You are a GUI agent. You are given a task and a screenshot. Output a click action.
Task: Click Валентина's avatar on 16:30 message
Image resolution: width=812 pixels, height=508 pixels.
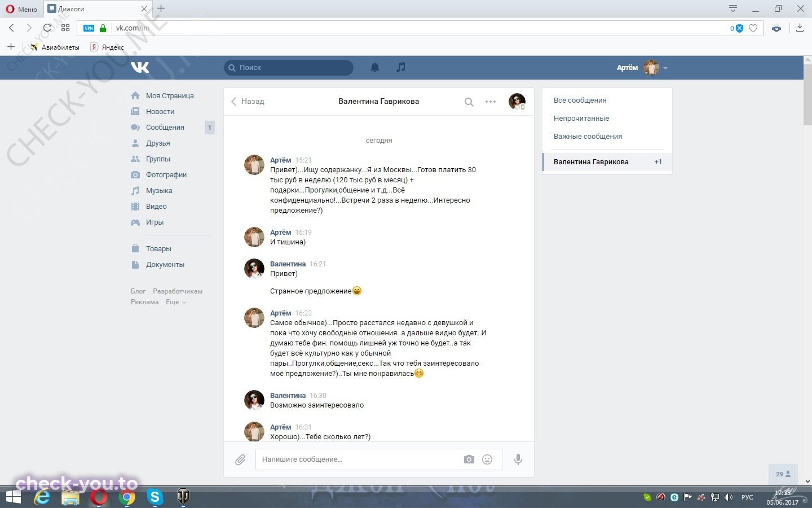coord(254,400)
